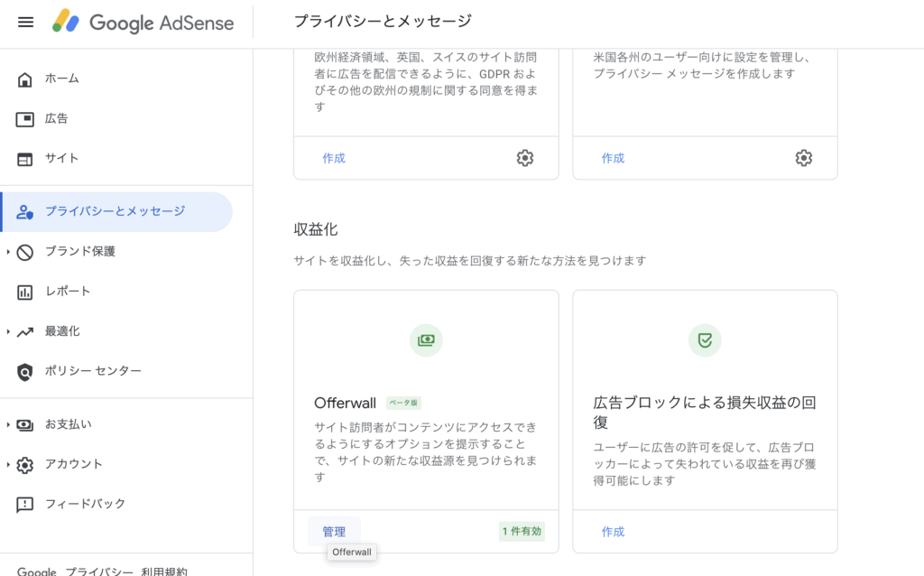
Task: Open the hamburger main menu
Action: [25, 23]
